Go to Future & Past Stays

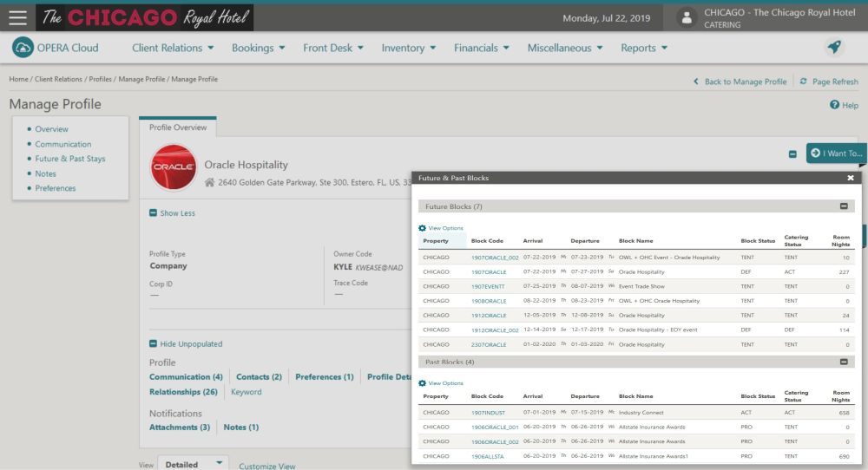(x=69, y=159)
